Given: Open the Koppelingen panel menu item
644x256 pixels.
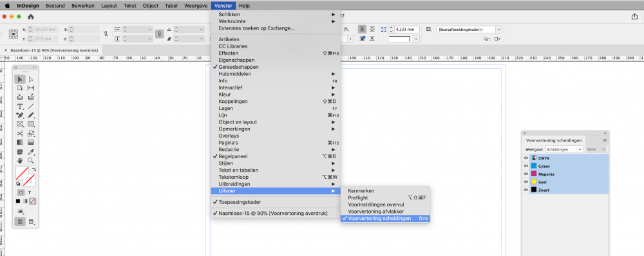Looking at the screenshot, I should pyautogui.click(x=276, y=102).
